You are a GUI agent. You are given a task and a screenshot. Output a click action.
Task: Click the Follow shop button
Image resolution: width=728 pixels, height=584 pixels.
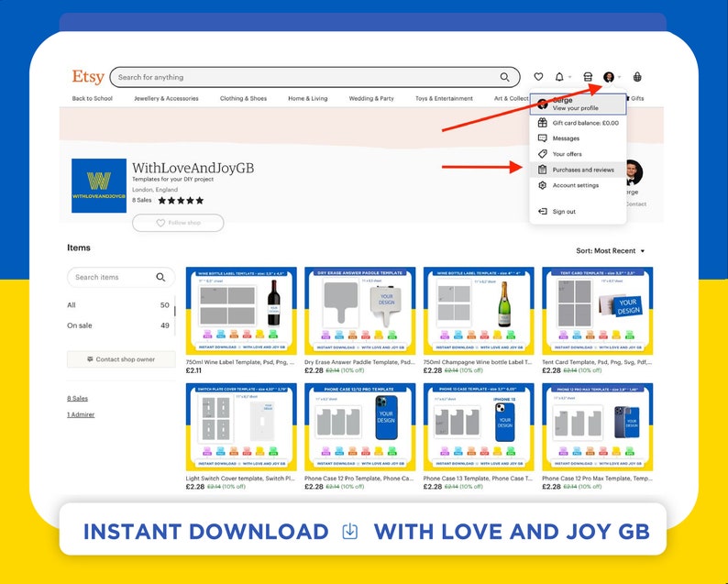click(x=178, y=223)
